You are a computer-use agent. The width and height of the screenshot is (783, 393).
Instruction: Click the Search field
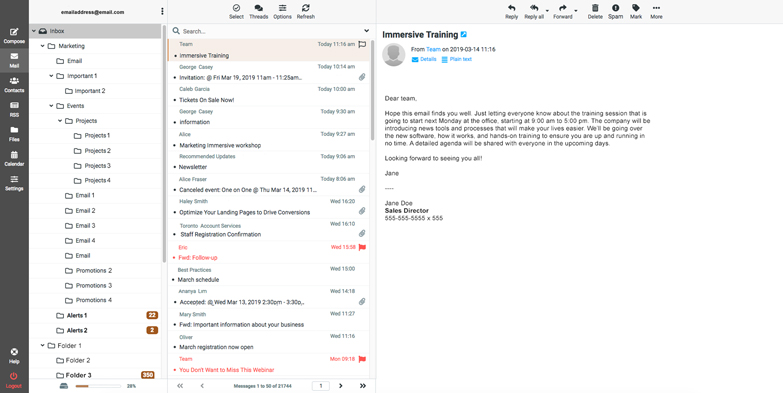[271, 31]
